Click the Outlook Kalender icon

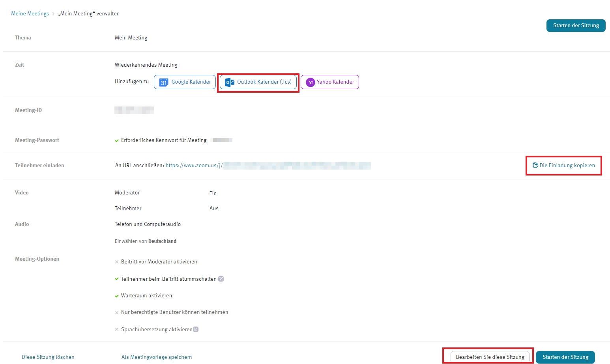pos(229,82)
